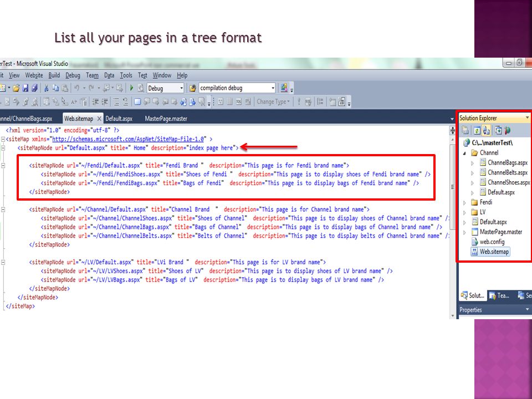Click the Cut (scissors) icon

pos(46,88)
